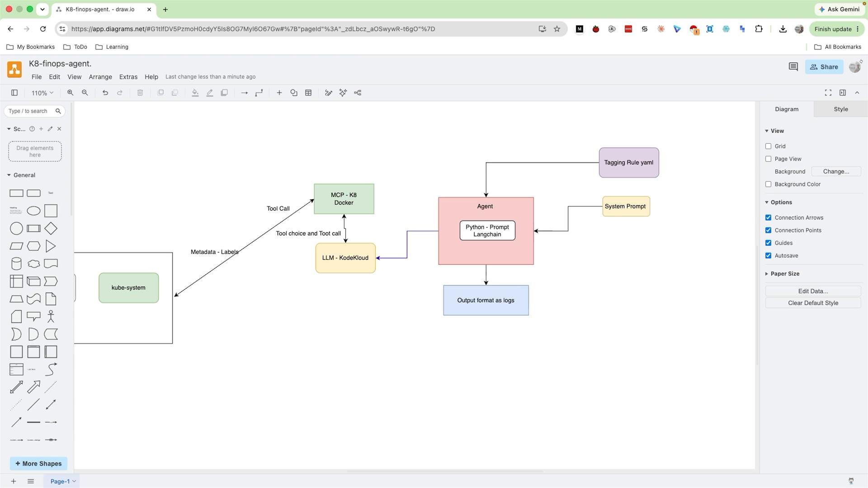The height and width of the screenshot is (488, 868).
Task: Open the freehand drawing tool
Action: [329, 93]
